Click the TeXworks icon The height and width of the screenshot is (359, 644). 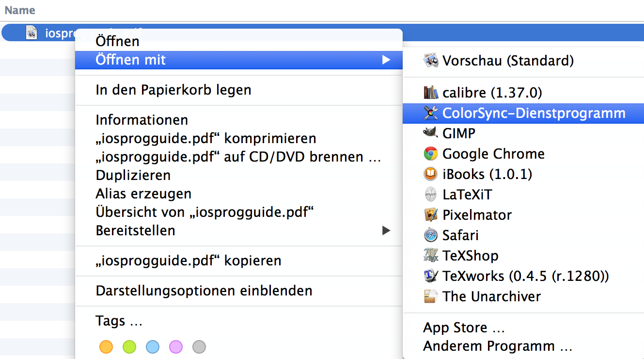click(x=431, y=276)
